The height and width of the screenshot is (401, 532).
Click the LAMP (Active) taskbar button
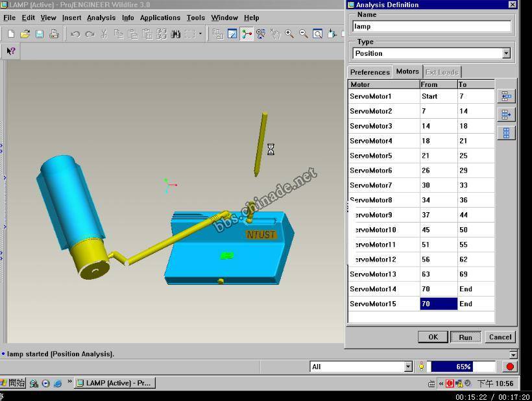click(115, 383)
